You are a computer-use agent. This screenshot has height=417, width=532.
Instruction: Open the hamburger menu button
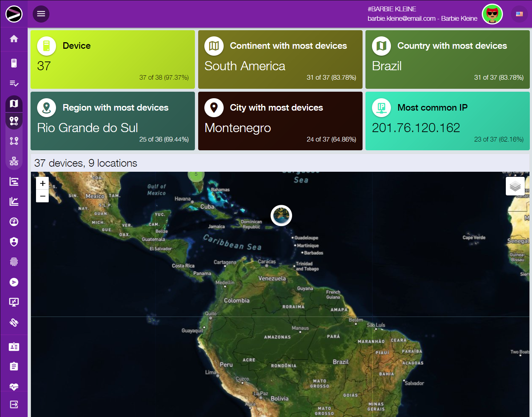coord(41,14)
